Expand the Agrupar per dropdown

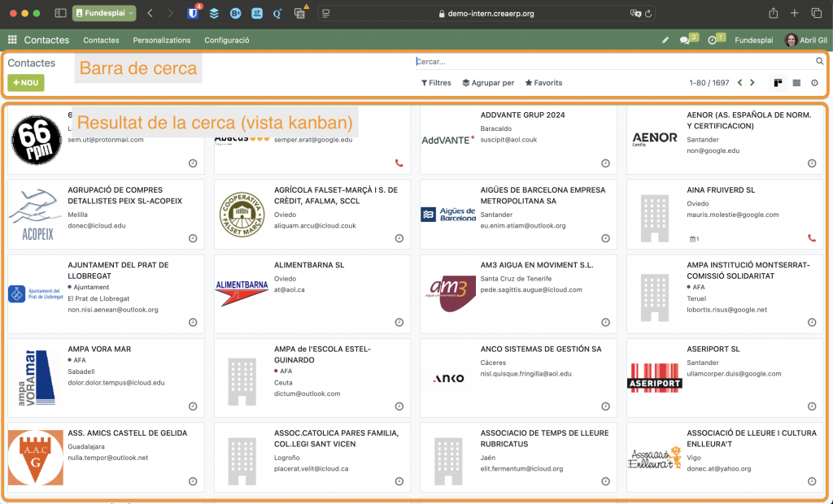coord(488,83)
